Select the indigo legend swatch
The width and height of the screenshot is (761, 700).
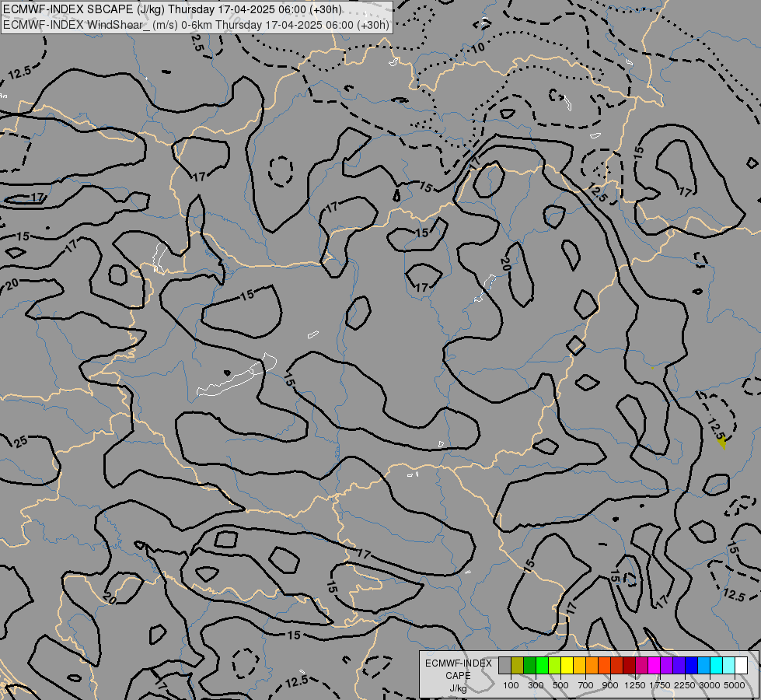click(x=679, y=666)
